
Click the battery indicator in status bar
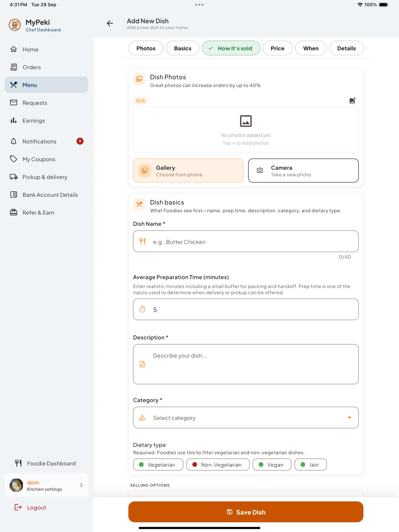coord(384,5)
